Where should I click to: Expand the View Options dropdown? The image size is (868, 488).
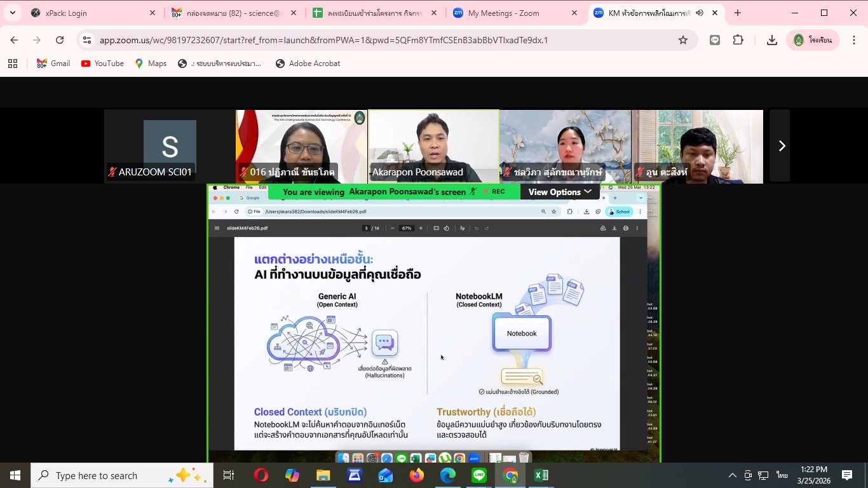click(x=560, y=192)
